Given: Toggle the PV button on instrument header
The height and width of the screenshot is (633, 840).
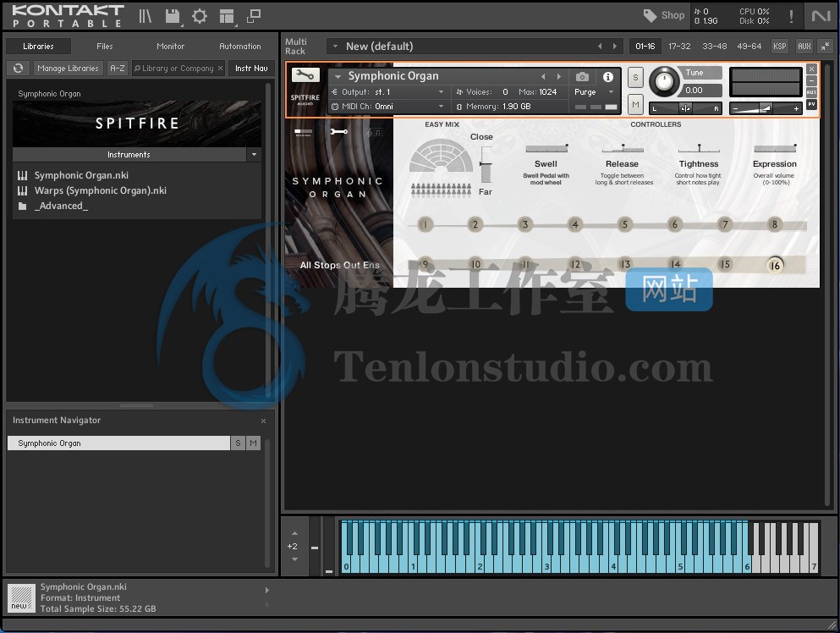Looking at the screenshot, I should click(x=811, y=104).
